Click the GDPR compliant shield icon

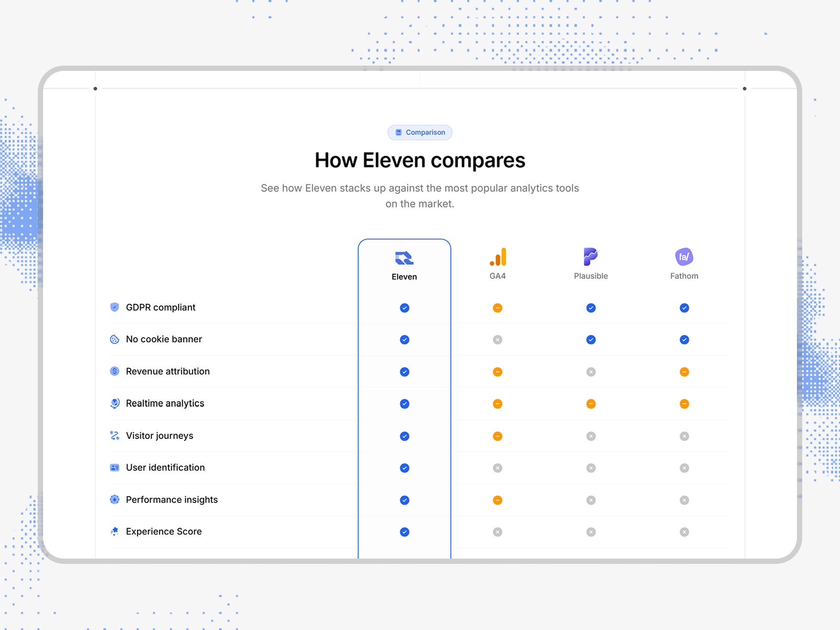click(114, 307)
